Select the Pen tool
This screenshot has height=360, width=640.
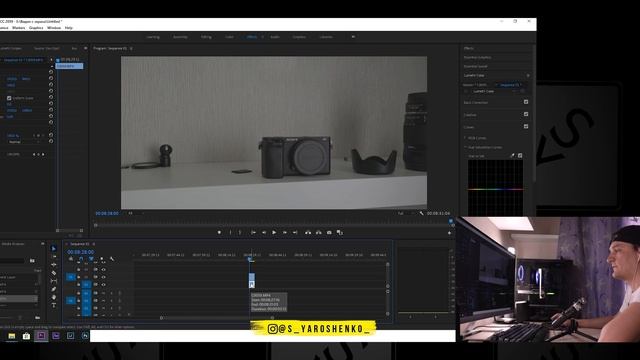(x=53, y=289)
